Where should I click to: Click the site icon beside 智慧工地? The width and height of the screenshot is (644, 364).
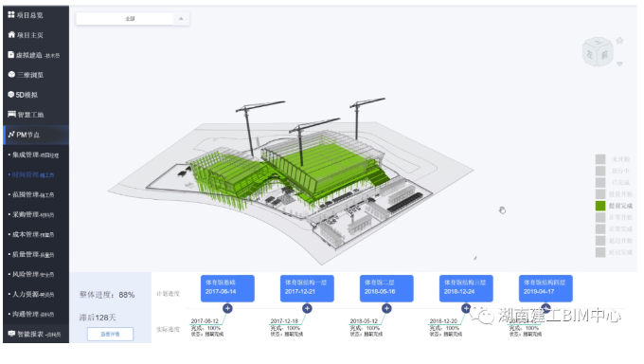click(11, 114)
